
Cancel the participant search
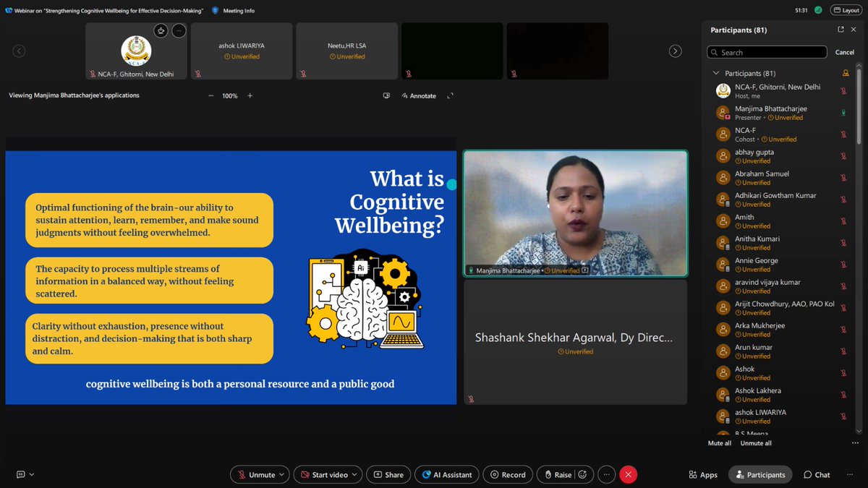844,52
